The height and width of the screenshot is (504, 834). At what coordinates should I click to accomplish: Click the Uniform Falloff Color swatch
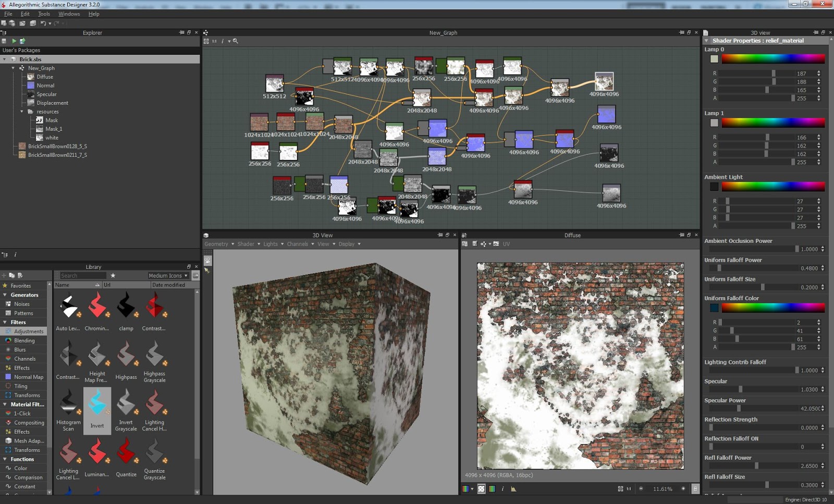coord(714,308)
